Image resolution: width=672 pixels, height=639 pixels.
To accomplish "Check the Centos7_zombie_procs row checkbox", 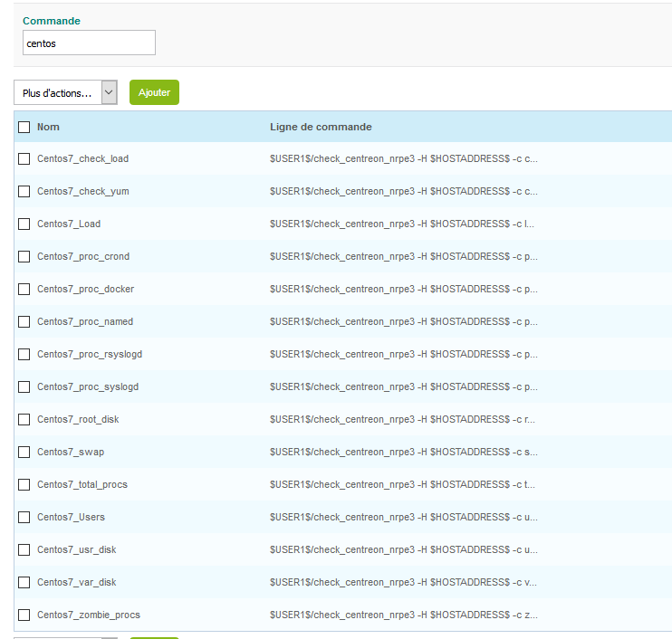I will tap(24, 615).
